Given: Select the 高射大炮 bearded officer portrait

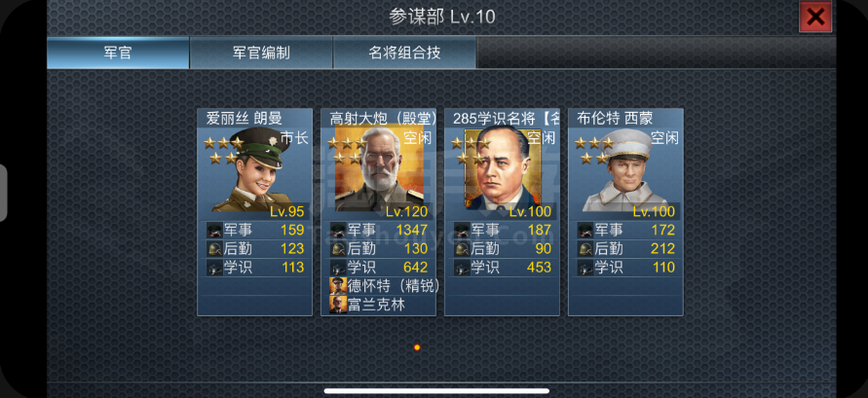Looking at the screenshot, I should tap(379, 169).
